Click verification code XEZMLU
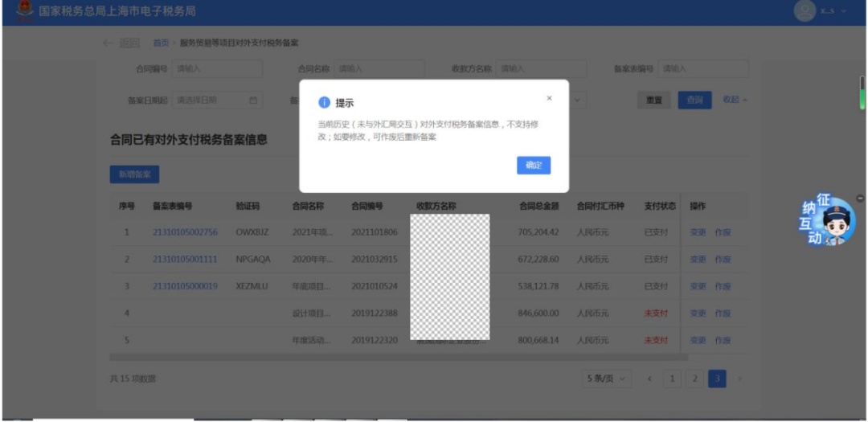The image size is (868, 422). 252,286
